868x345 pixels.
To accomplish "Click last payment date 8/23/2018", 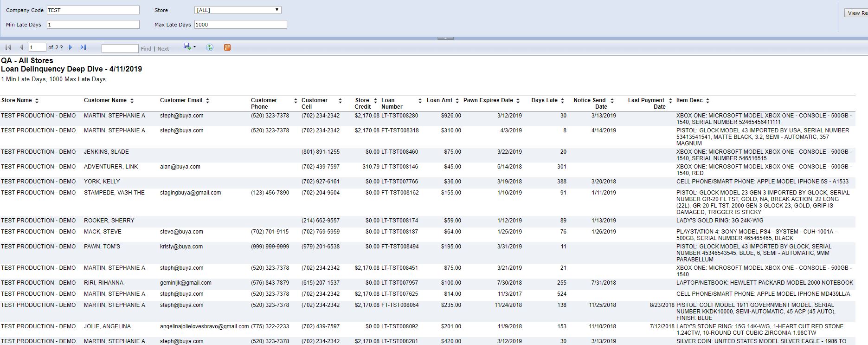I will coord(662,305).
